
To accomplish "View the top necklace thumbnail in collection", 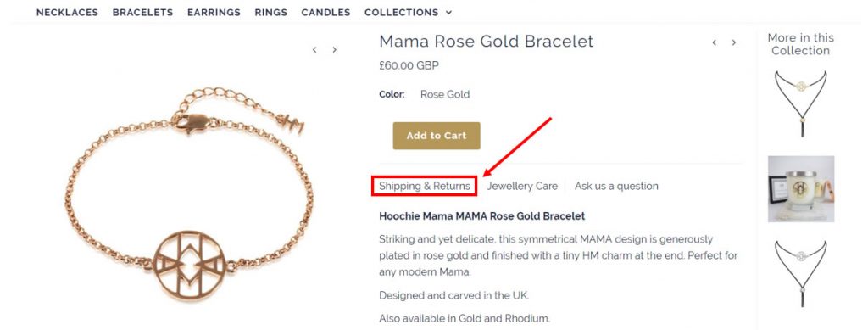I will coord(801,103).
